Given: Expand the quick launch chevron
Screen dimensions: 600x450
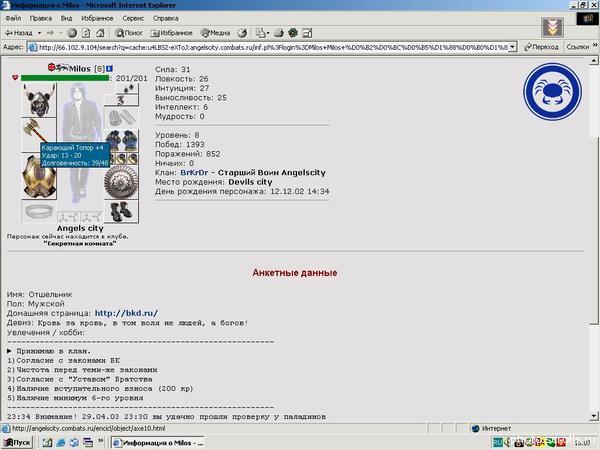Looking at the screenshot, I should pyautogui.click(x=101, y=441).
